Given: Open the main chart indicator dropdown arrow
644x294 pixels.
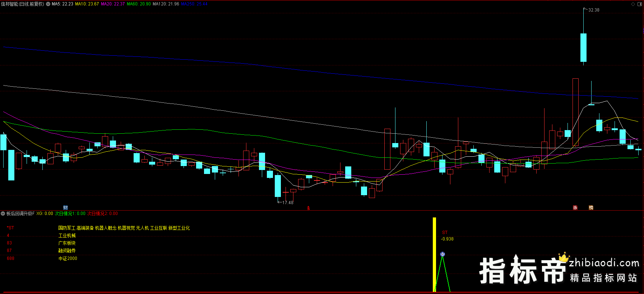Looking at the screenshot, I should [48, 4].
